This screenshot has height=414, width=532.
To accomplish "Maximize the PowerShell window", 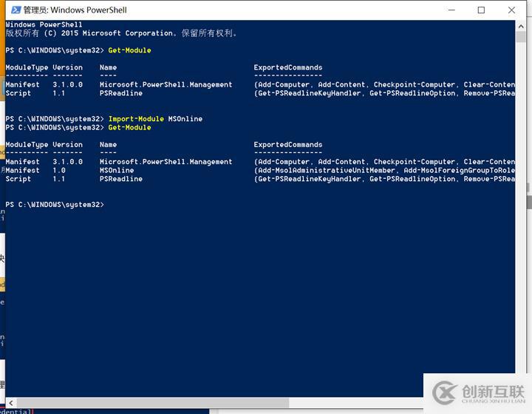I will click(481, 10).
